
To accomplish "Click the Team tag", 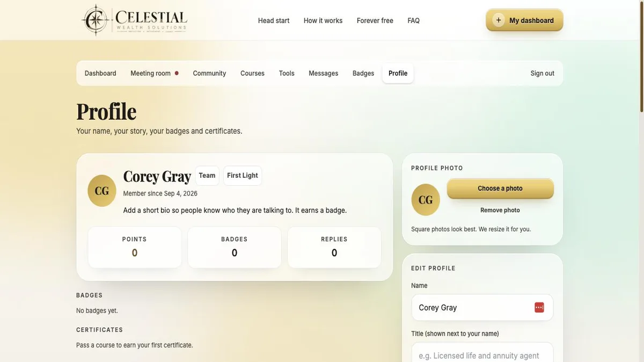I will [207, 176].
